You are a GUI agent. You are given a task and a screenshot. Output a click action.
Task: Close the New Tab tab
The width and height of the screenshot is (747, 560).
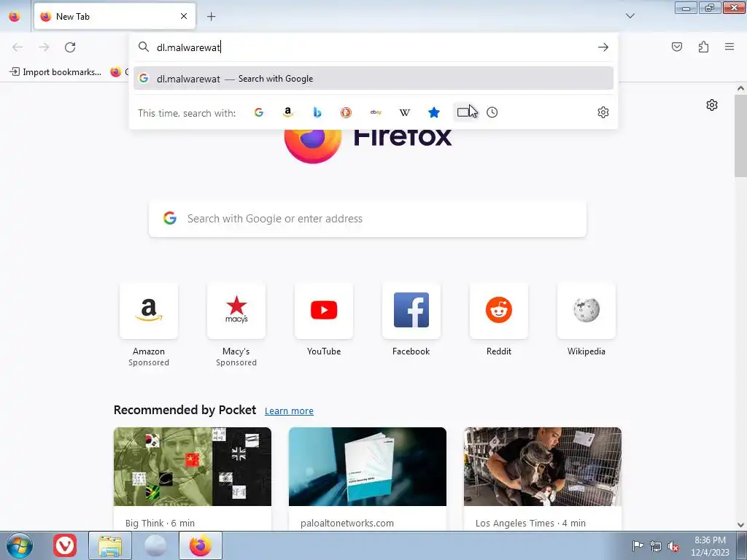tap(184, 16)
